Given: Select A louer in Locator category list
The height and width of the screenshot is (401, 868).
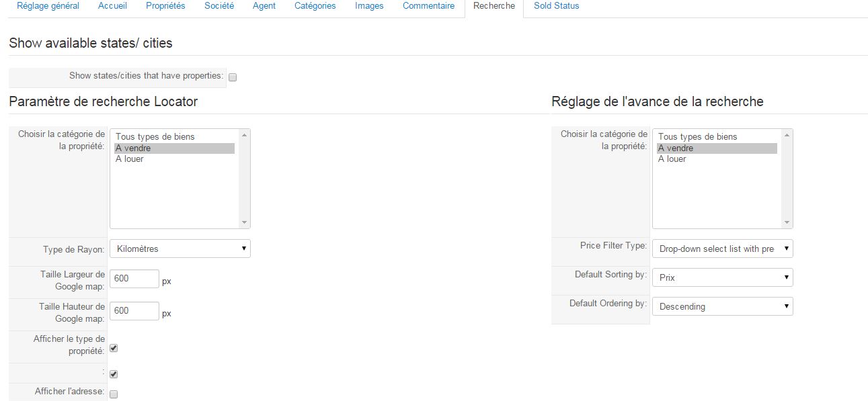Looking at the screenshot, I should (174, 159).
